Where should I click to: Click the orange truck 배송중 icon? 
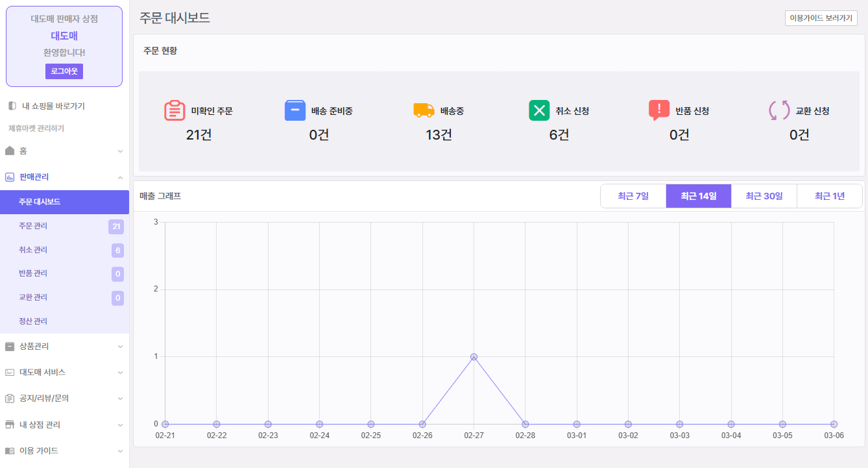[x=424, y=110]
